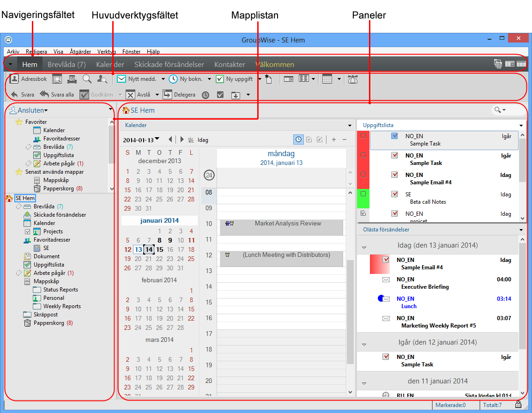
Task: Click the clipboard with star icon
Action: [268, 79]
